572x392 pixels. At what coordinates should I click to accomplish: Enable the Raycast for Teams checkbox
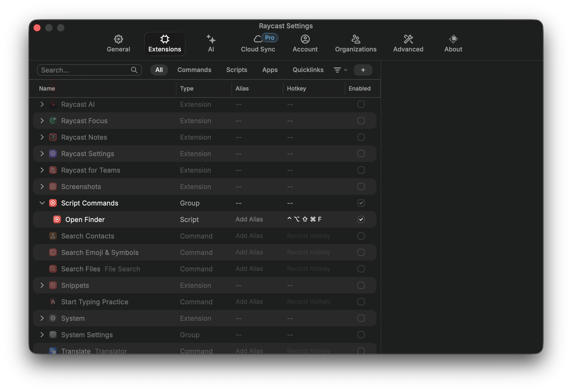(361, 170)
